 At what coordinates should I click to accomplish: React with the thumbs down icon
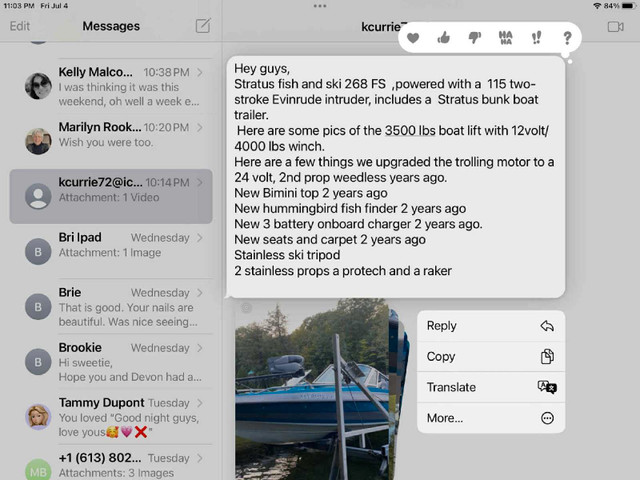(475, 38)
